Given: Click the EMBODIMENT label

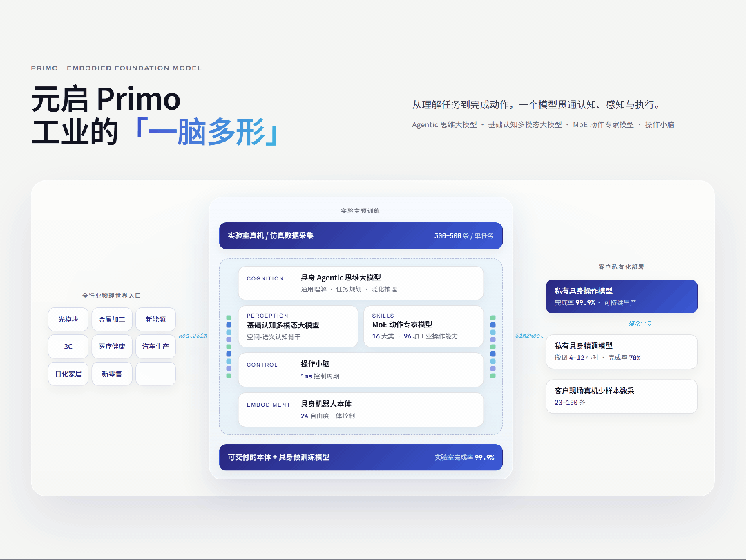Looking at the screenshot, I should [268, 405].
